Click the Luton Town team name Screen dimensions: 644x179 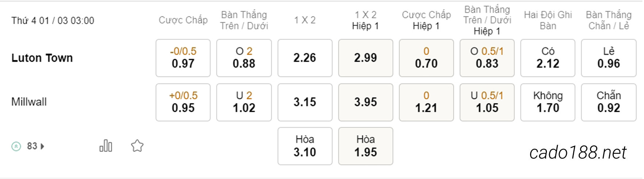point(42,58)
